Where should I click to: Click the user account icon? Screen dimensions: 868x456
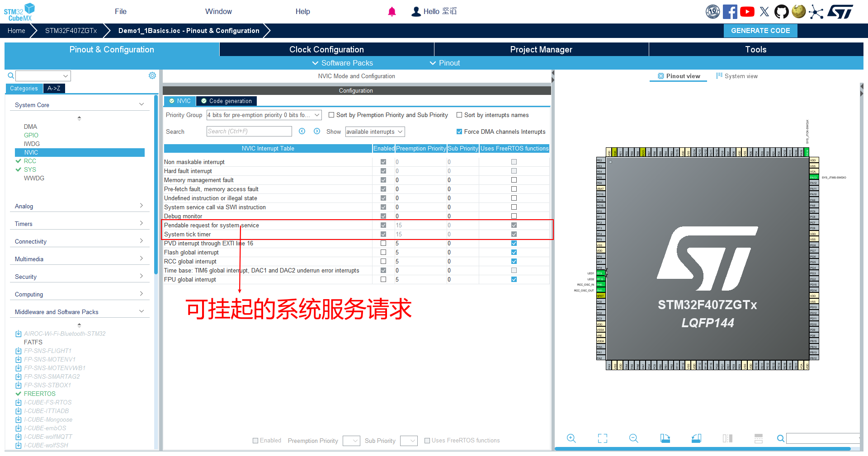click(416, 12)
